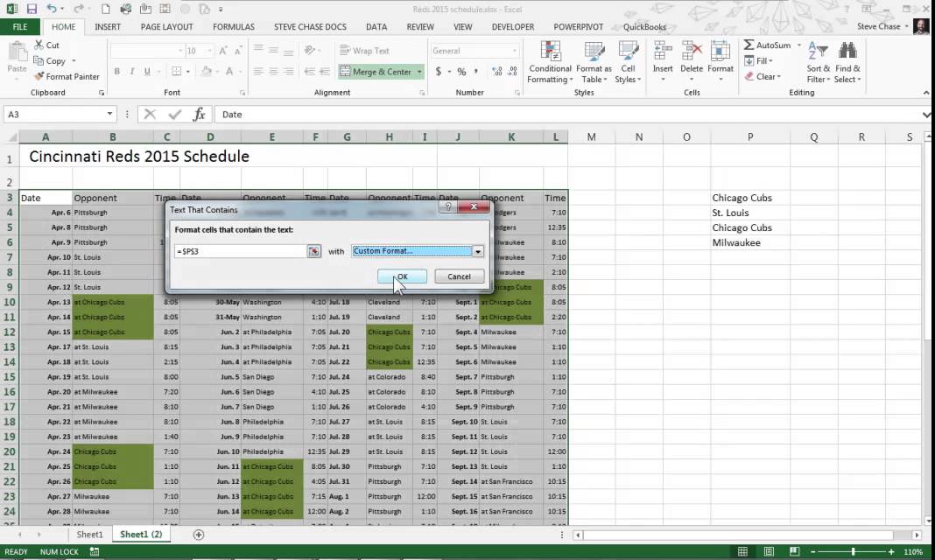Open Format as Table gallery
Screen dimensions: 935x560
[x=594, y=62]
